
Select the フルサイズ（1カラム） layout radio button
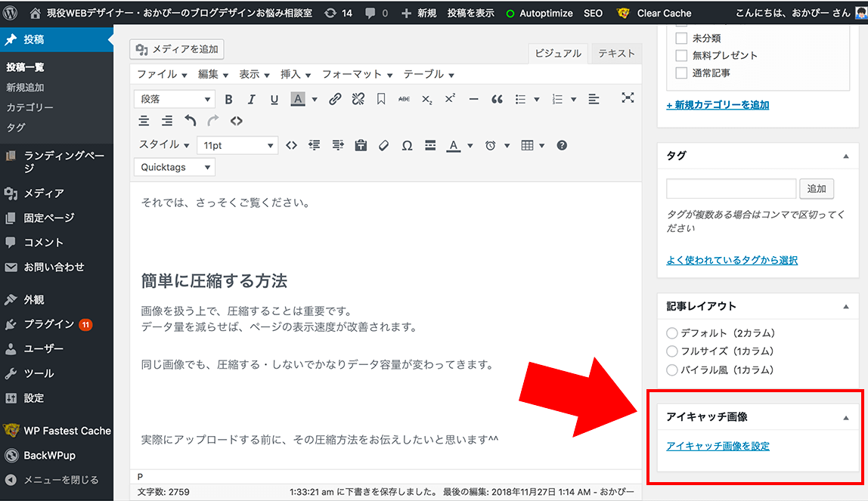point(672,351)
